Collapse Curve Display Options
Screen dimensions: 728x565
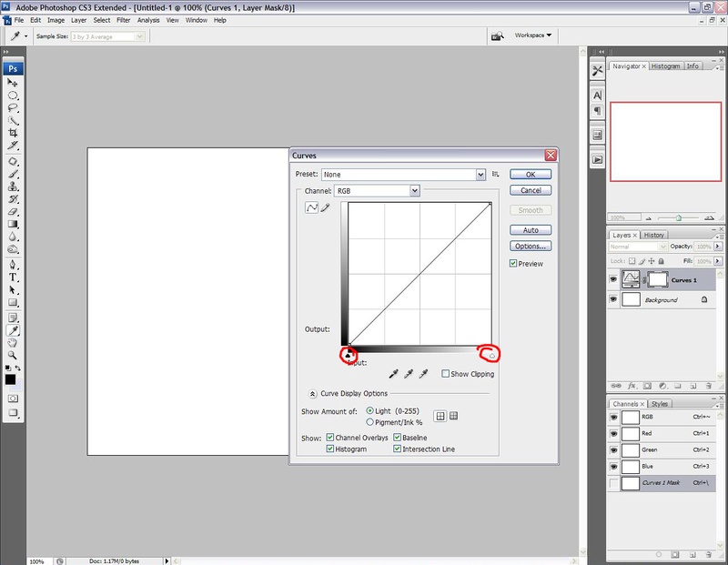coord(312,394)
